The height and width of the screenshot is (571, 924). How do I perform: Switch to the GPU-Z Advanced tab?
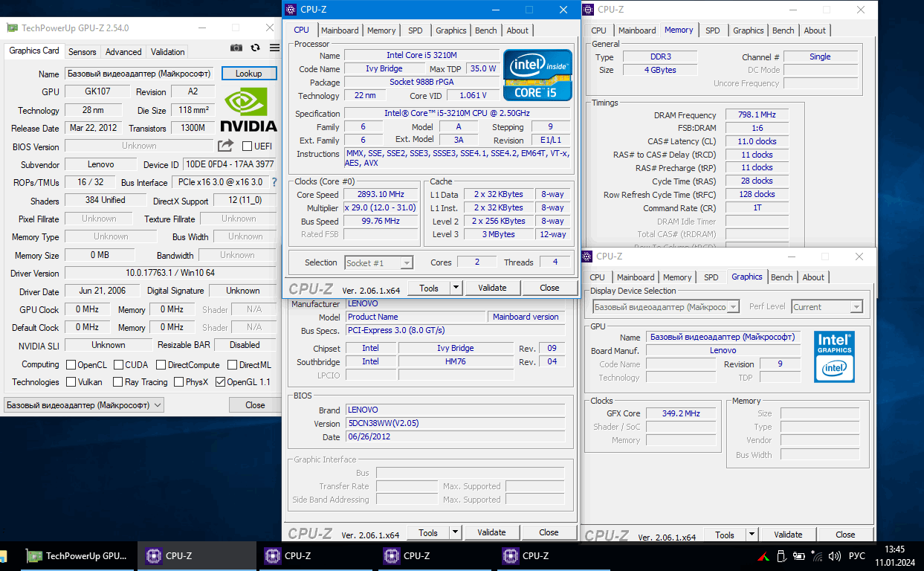coord(123,52)
